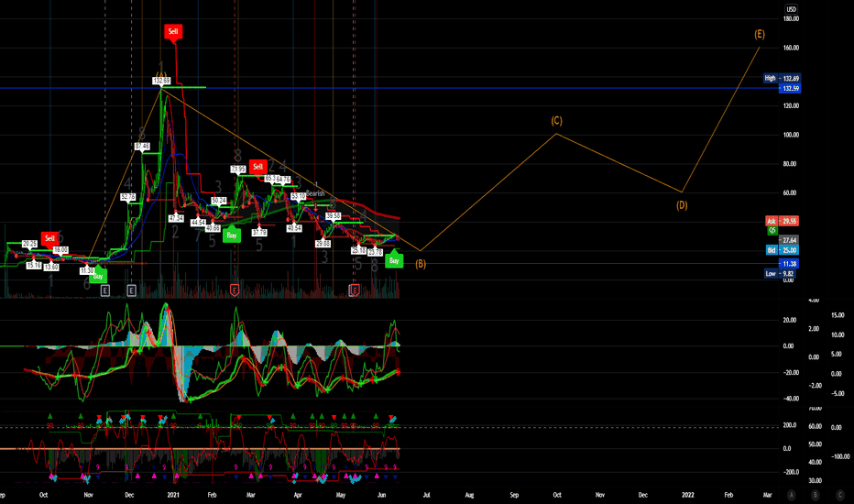The height and width of the screenshot is (504, 854).
Task: Click the 2022 label on the time axis
Action: pos(688,495)
